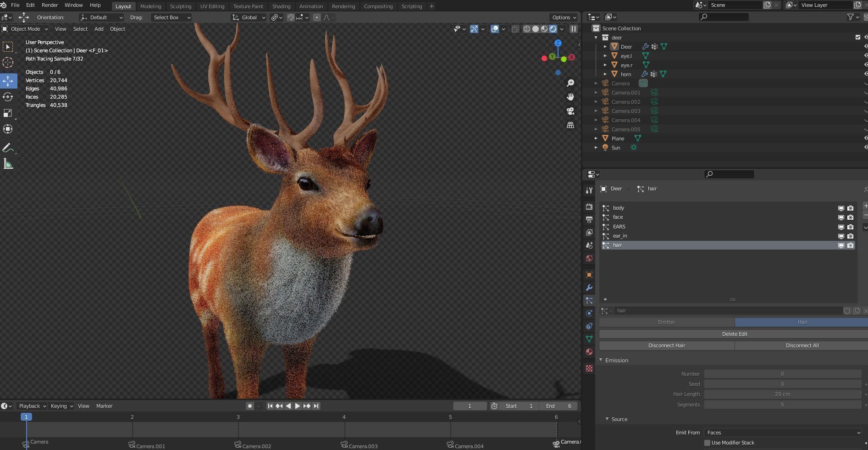Switch to the Shading workspace tab

pos(281,6)
